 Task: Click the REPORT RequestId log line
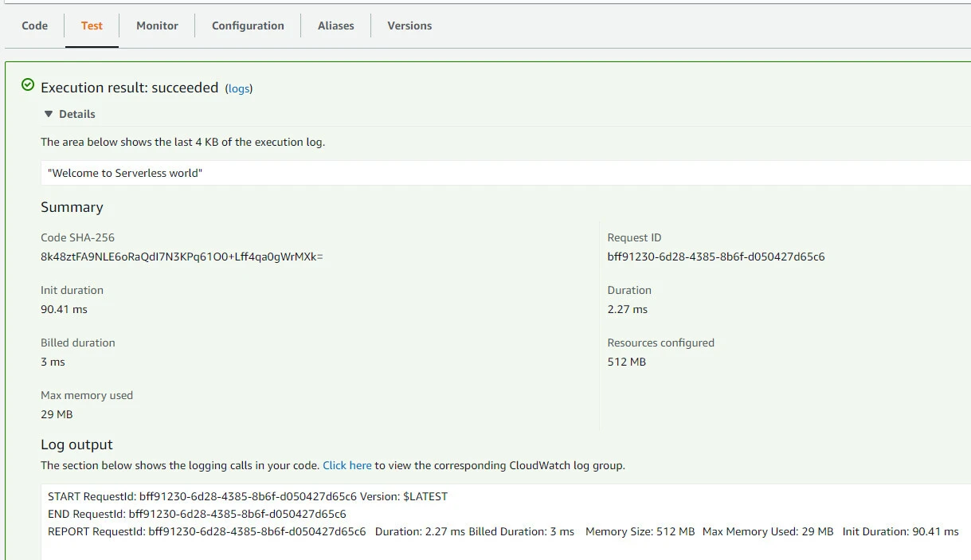pos(503,531)
